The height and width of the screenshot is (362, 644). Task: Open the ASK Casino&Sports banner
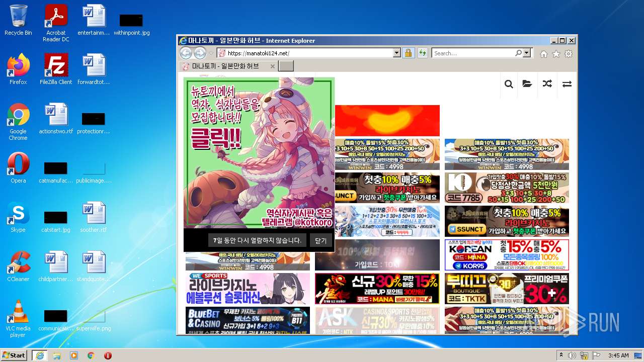377,320
